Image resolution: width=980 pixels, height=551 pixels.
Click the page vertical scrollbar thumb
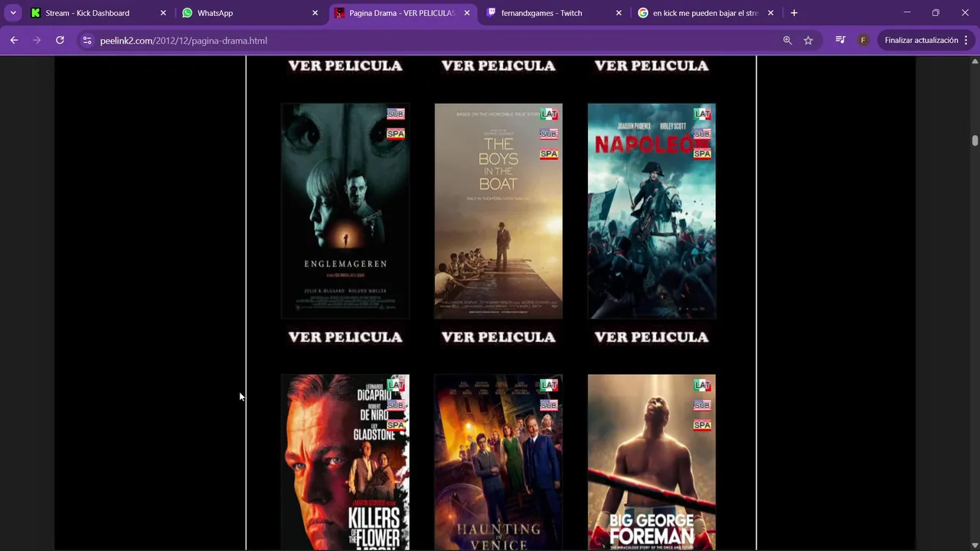pos(975,140)
